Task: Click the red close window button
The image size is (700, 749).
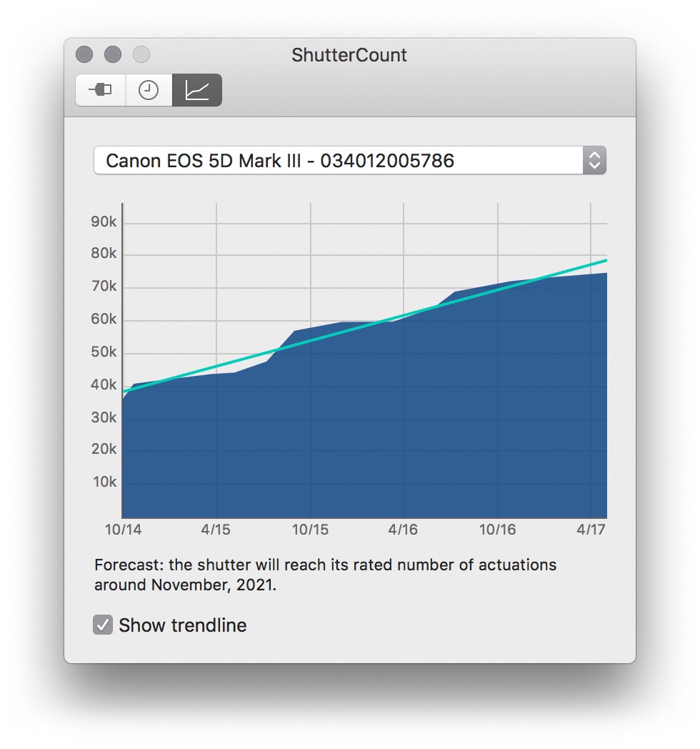Action: pyautogui.click(x=84, y=54)
